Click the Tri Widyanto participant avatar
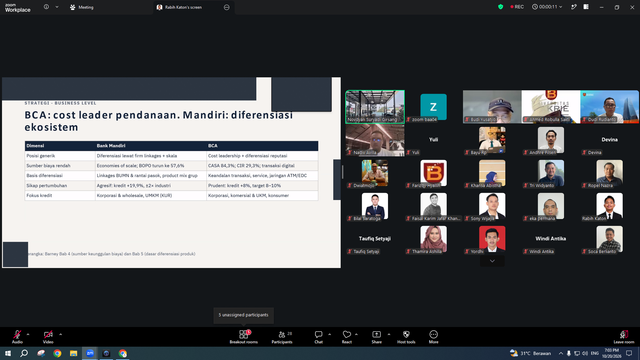 [x=551, y=173]
